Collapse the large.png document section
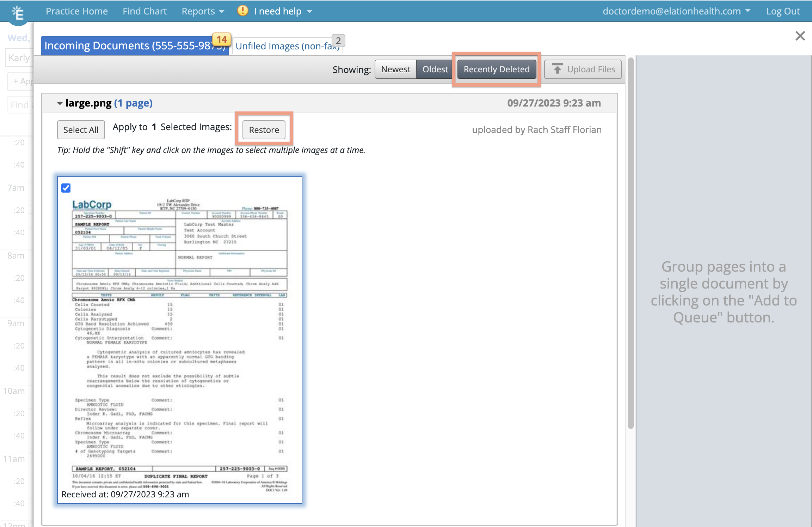 60,103
